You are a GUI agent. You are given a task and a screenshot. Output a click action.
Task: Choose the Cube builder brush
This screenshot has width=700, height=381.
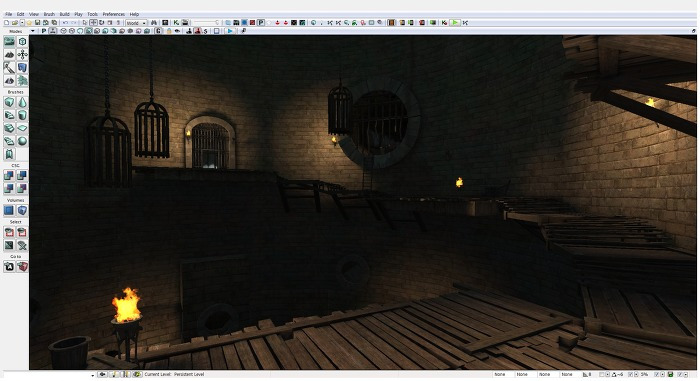pyautogui.click(x=9, y=102)
